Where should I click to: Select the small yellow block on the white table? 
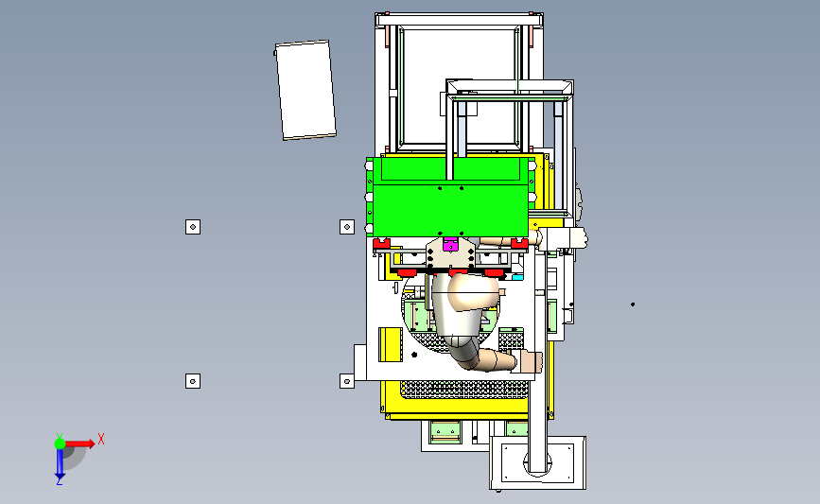[391, 344]
